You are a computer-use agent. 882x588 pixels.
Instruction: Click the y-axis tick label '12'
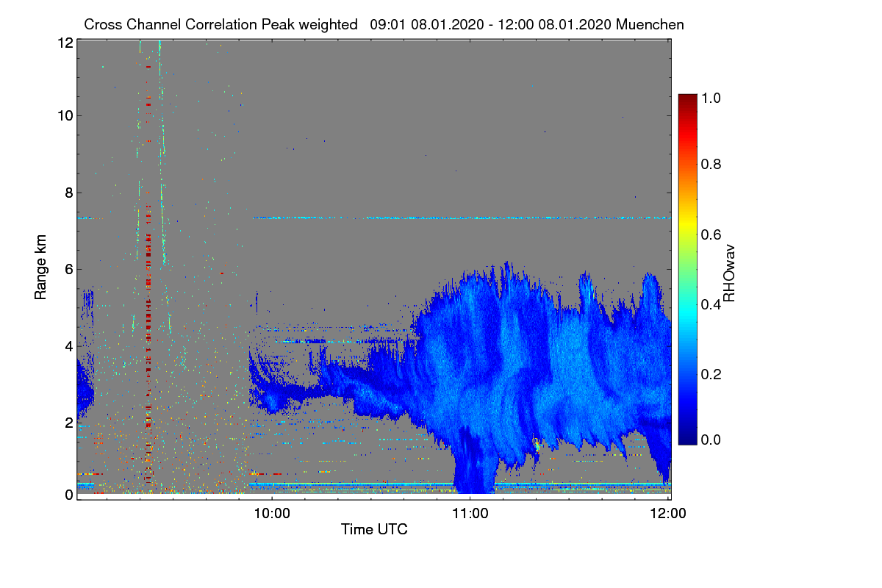tap(65, 43)
